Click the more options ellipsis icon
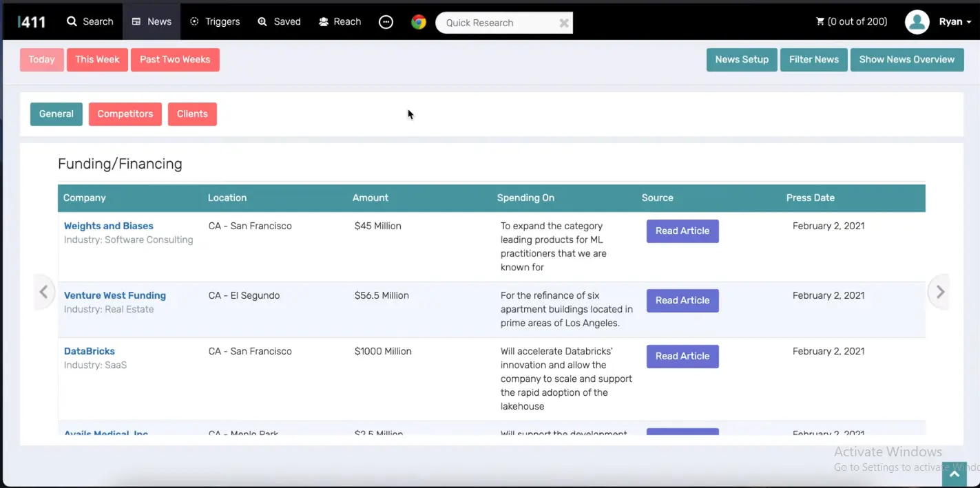980x488 pixels. pyautogui.click(x=386, y=22)
